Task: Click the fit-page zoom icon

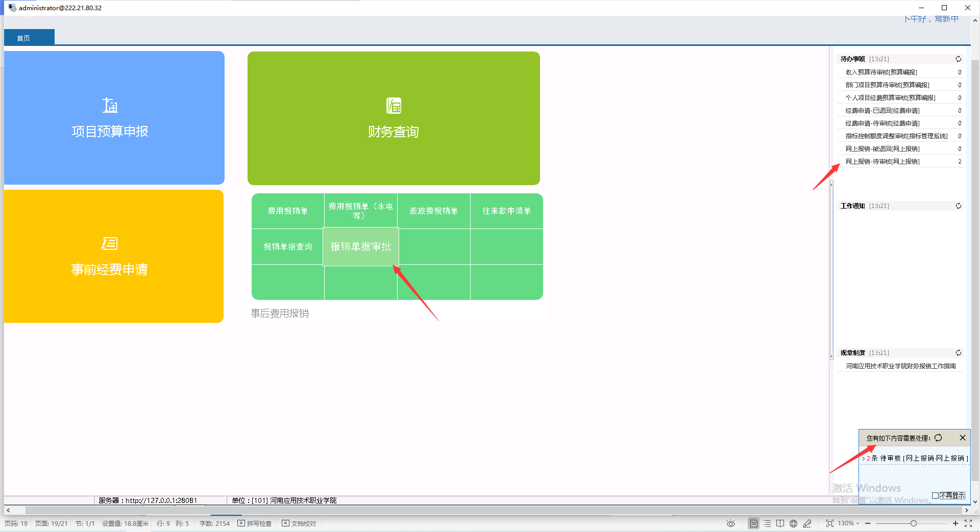Action: coord(829,523)
